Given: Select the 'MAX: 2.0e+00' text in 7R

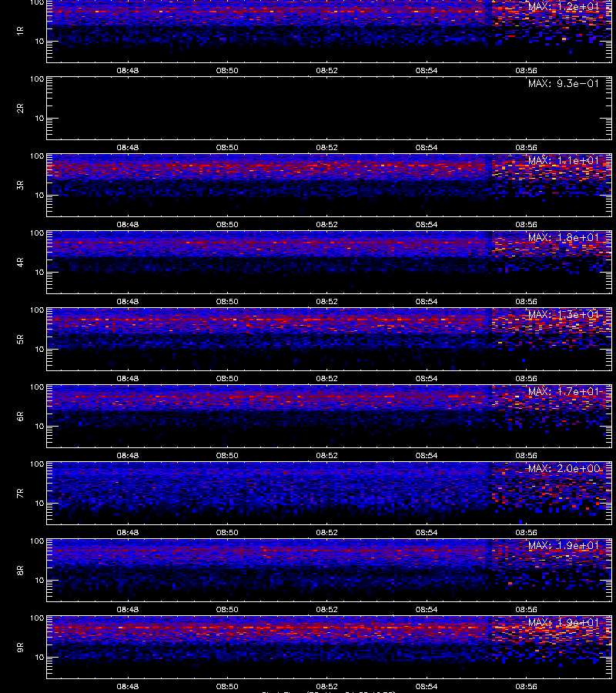Looking at the screenshot, I should pos(564,468).
